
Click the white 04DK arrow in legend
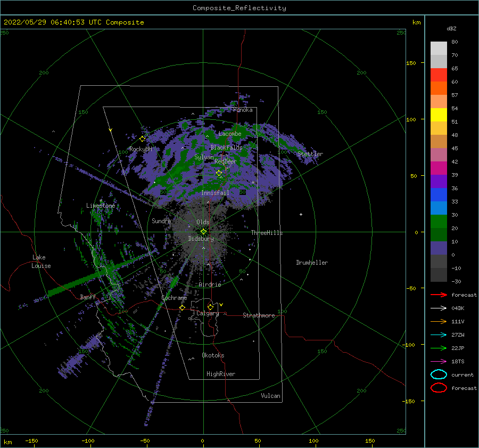coord(439,308)
